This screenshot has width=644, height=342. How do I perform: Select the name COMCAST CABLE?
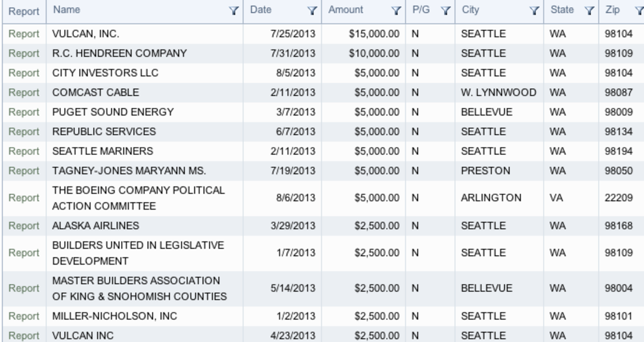point(95,92)
